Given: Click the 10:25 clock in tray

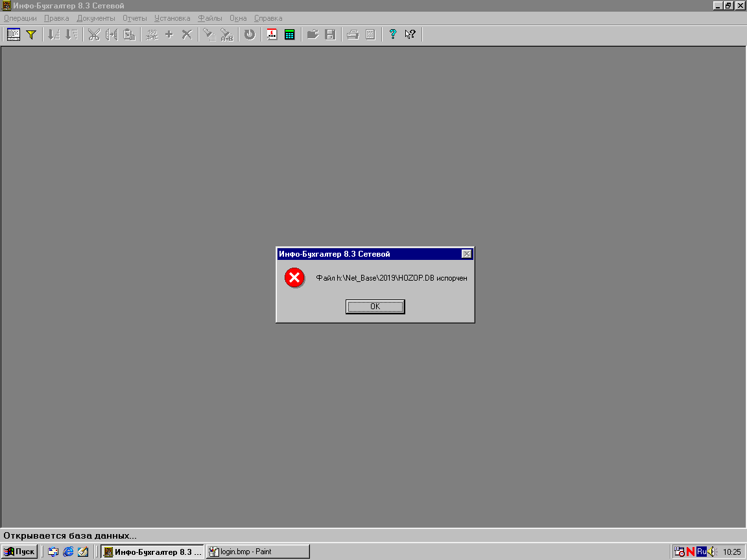Looking at the screenshot, I should 731,552.
